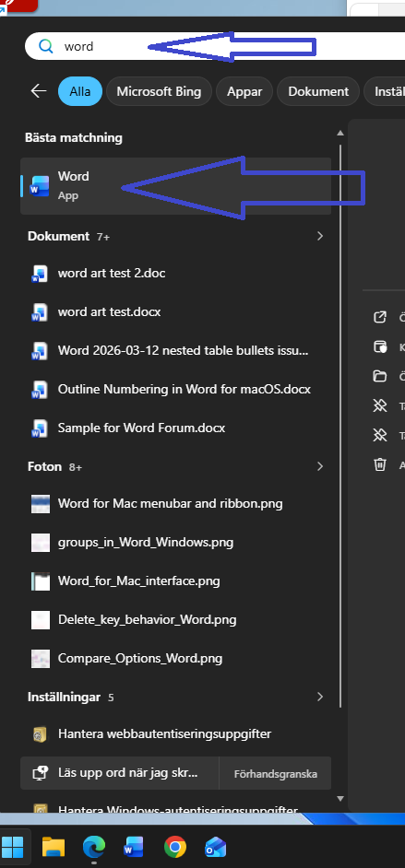Expand the Dokument 7+ section chevron
405x868 pixels.
(x=320, y=236)
